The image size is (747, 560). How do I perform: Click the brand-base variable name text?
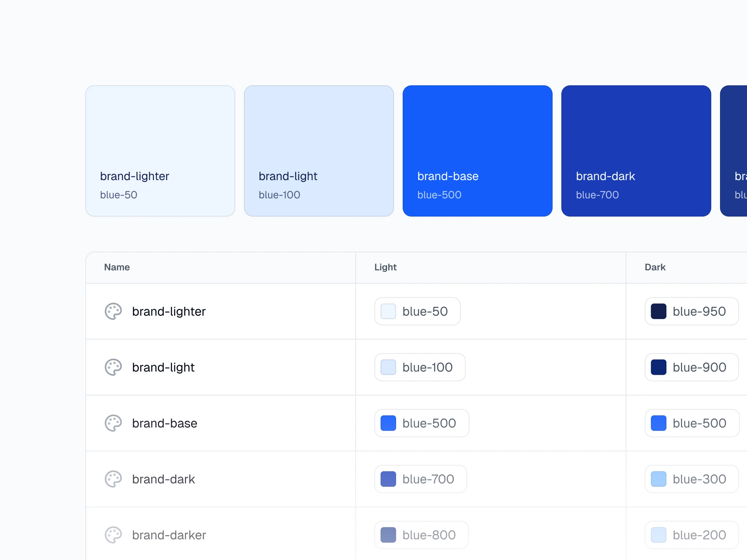pos(165,423)
